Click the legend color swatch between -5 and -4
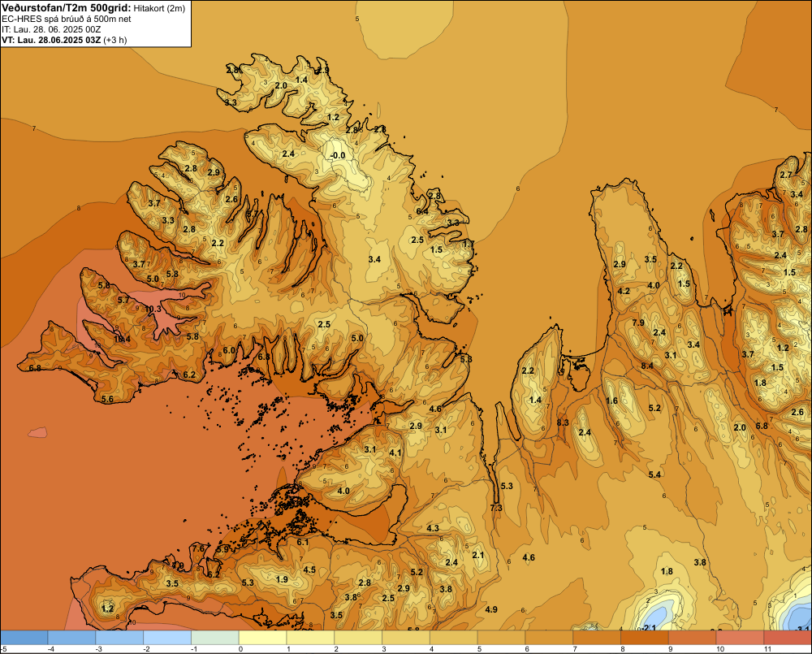Image resolution: width=812 pixels, height=654 pixels. [24, 638]
